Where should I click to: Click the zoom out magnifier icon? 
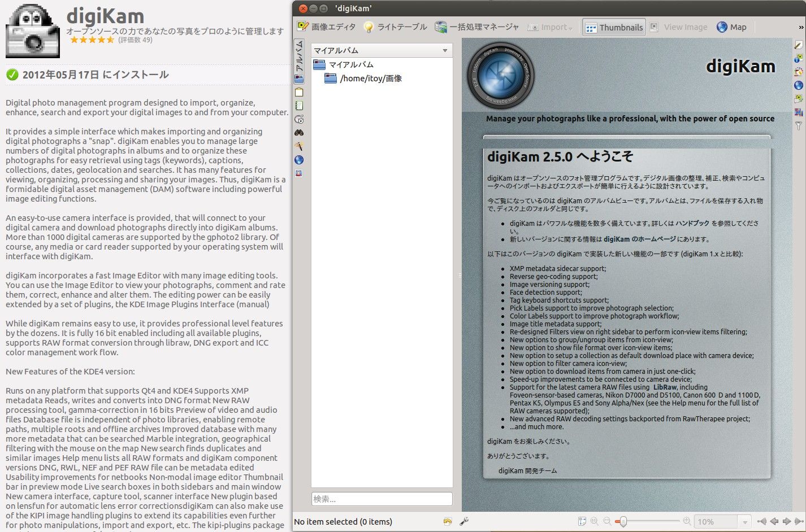[x=607, y=522]
